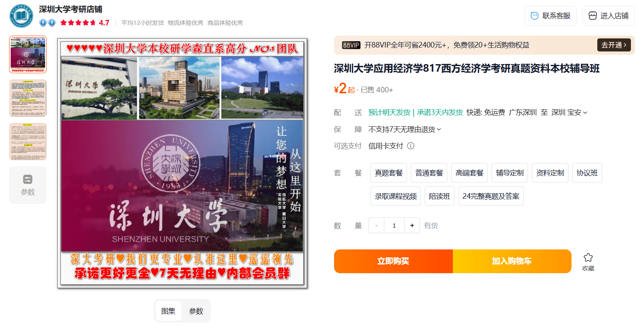Click the enter-store shop icon

(x=593, y=16)
